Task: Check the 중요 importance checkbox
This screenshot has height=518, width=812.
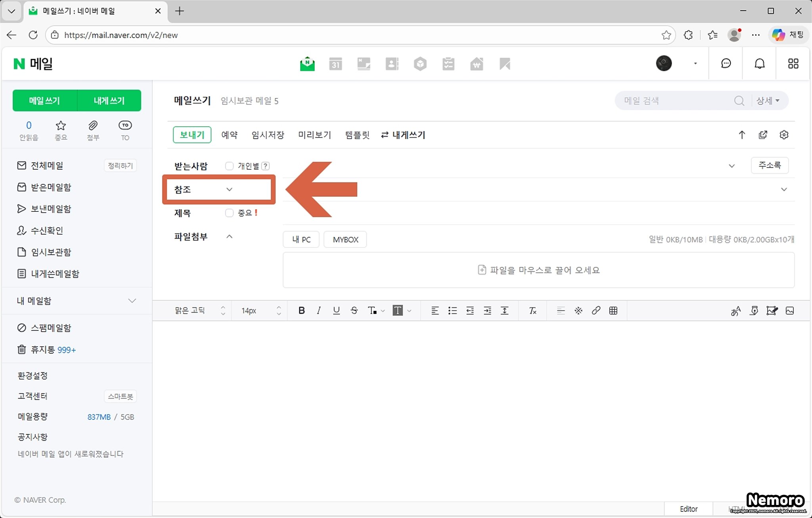Action: pos(229,213)
